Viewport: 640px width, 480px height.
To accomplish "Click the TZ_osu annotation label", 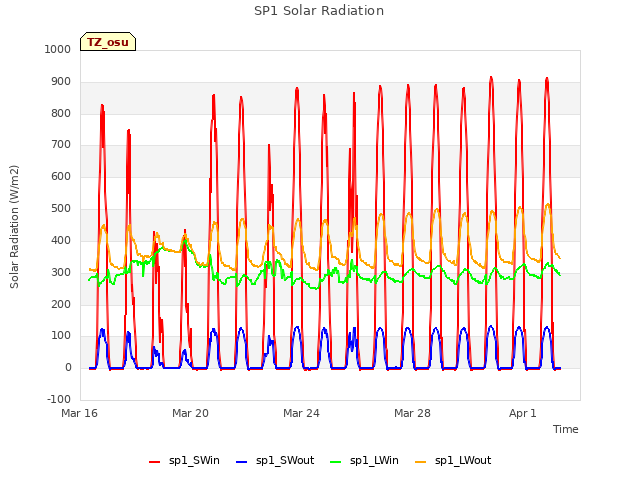I will pos(108,42).
